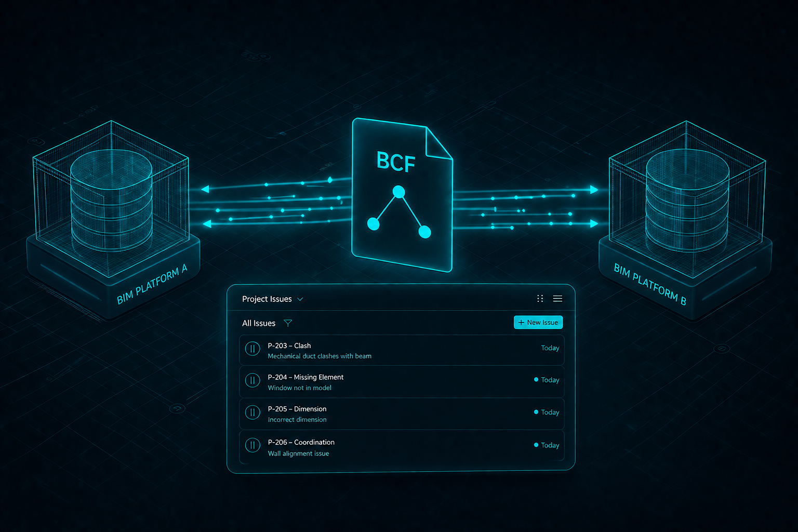
Task: Click the All Issues heading
Action: [259, 323]
